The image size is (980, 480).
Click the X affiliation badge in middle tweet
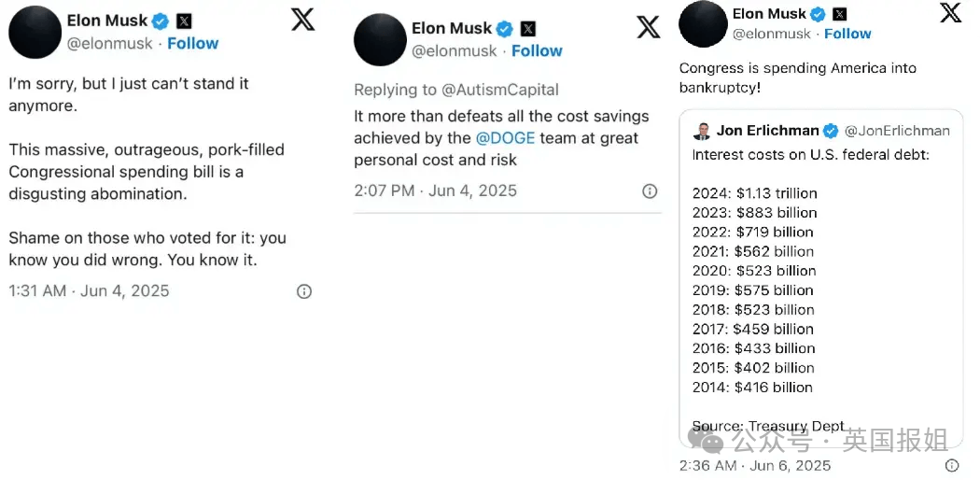(528, 29)
